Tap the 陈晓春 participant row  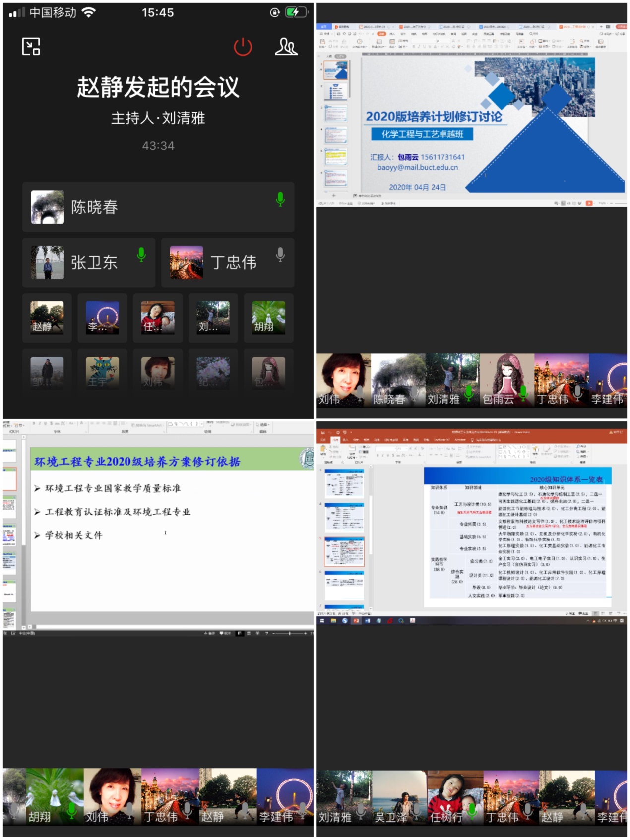coord(158,207)
